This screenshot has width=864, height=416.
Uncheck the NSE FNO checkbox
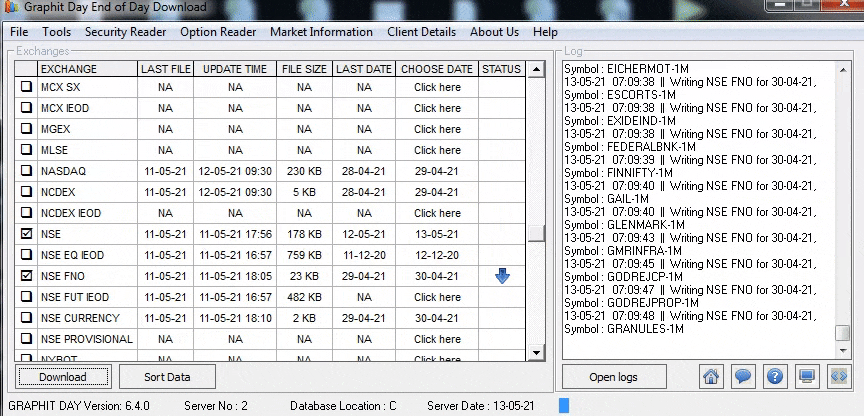(x=26, y=275)
